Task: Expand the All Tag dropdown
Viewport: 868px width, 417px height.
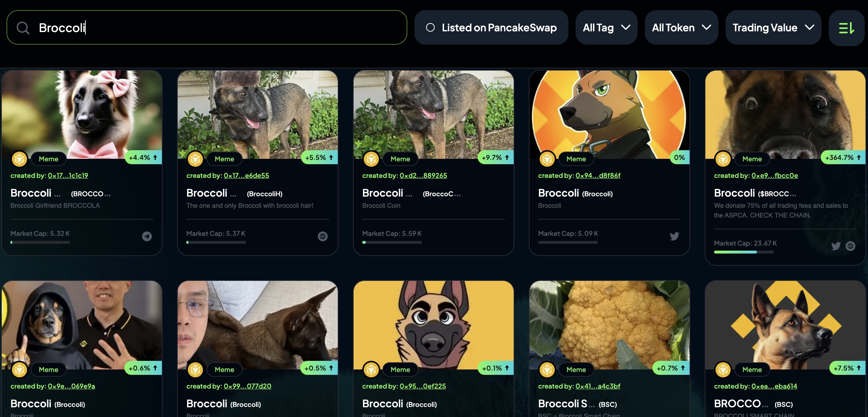Action: (x=607, y=28)
